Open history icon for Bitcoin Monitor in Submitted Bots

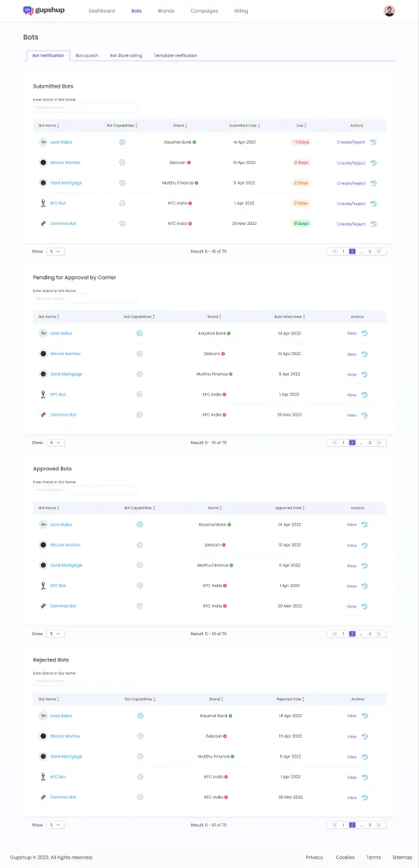373,163
